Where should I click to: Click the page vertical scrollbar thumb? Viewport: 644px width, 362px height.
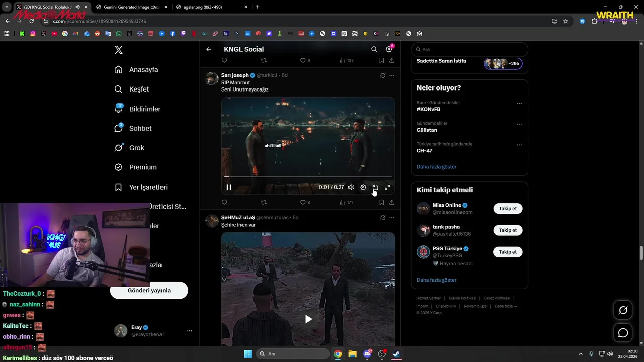tap(641, 253)
